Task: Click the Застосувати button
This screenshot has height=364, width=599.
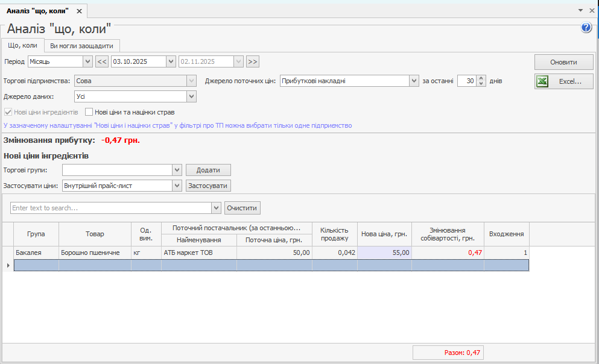Action: point(208,186)
